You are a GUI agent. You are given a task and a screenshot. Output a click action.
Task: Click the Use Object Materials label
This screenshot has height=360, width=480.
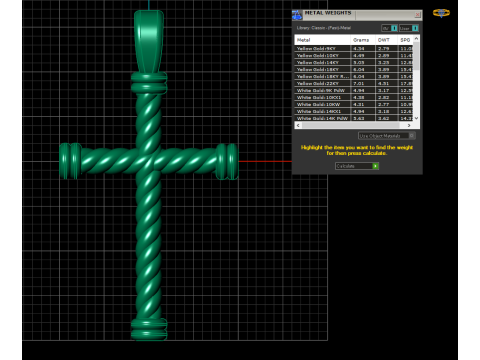coord(380,136)
